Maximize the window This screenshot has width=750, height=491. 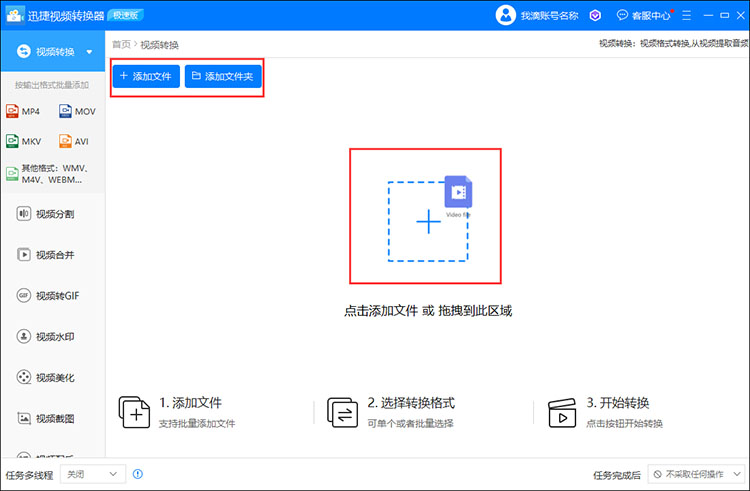point(725,15)
